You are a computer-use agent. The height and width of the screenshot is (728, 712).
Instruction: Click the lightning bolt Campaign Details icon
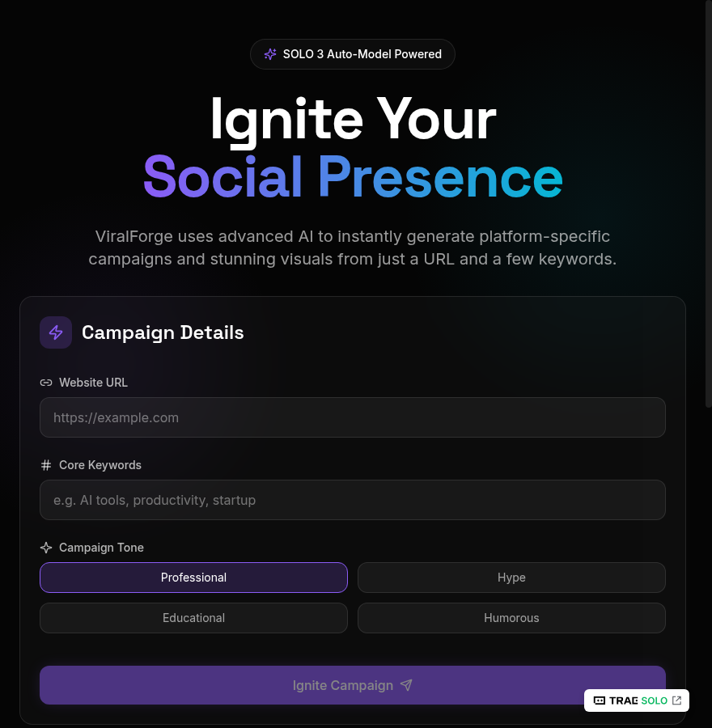click(x=56, y=332)
